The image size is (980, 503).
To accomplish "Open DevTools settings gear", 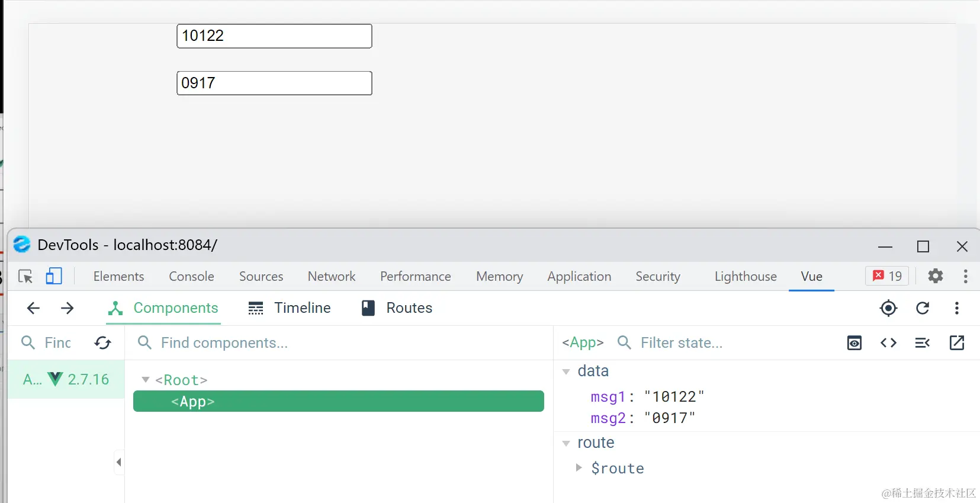I will pos(936,276).
